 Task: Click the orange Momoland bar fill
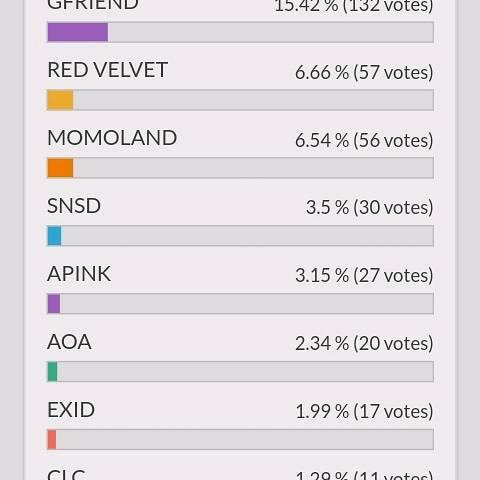pyautogui.click(x=60, y=168)
